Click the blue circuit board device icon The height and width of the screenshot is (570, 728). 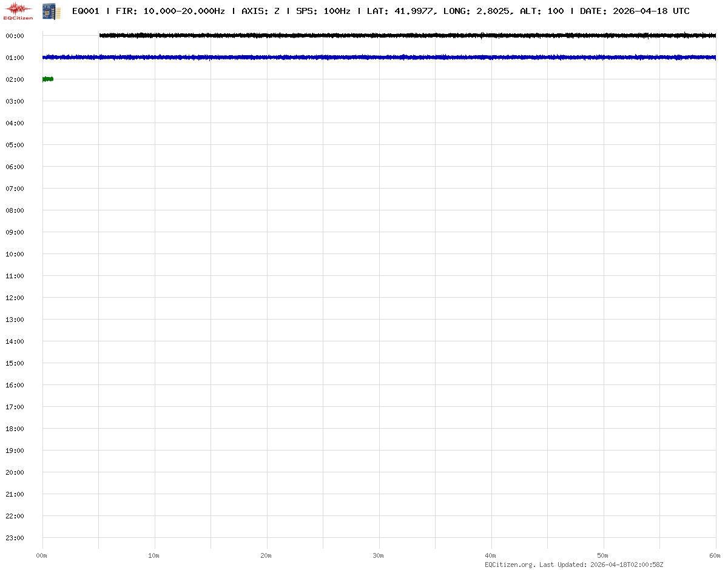(x=51, y=10)
